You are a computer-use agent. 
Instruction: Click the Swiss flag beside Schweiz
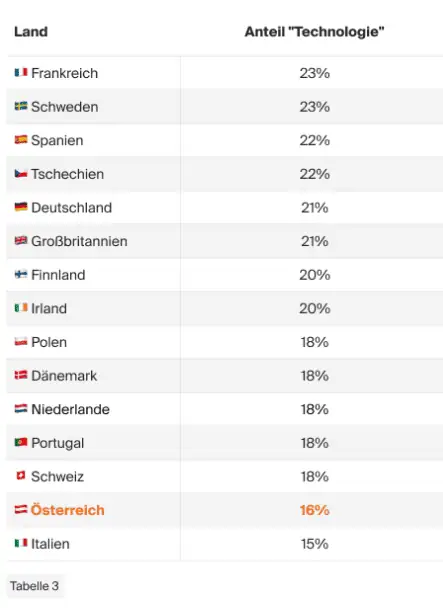click(x=21, y=475)
